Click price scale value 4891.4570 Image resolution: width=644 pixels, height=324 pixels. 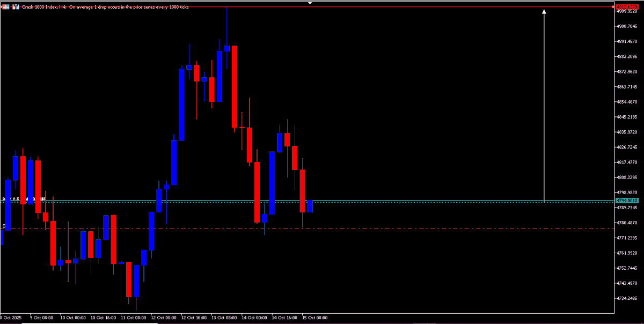click(627, 41)
